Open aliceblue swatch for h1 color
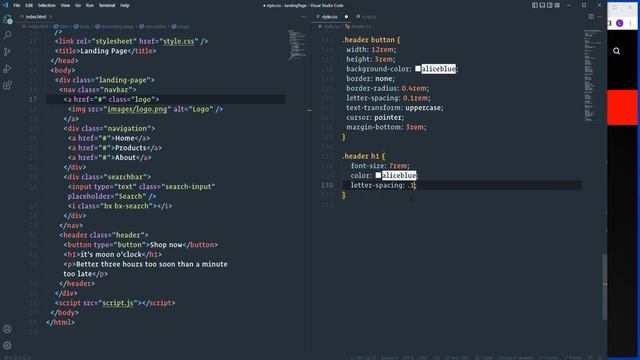This screenshot has height=360, width=640. coord(378,175)
